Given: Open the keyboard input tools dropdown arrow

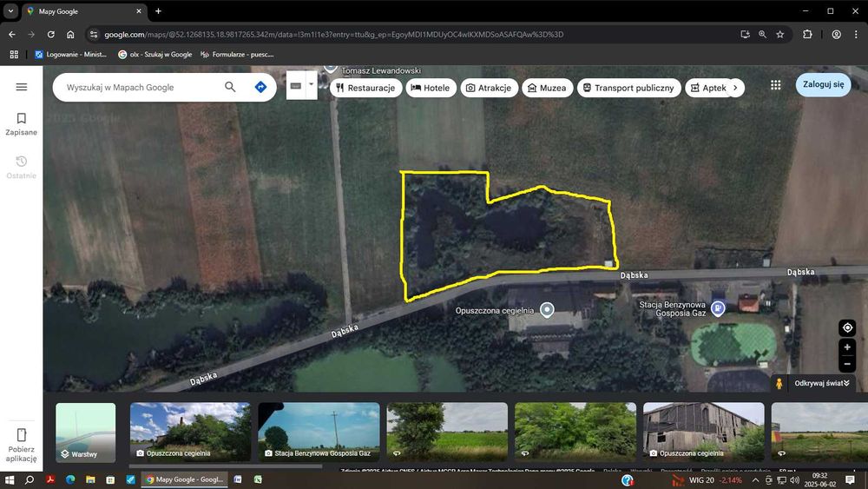Looking at the screenshot, I should [x=311, y=85].
